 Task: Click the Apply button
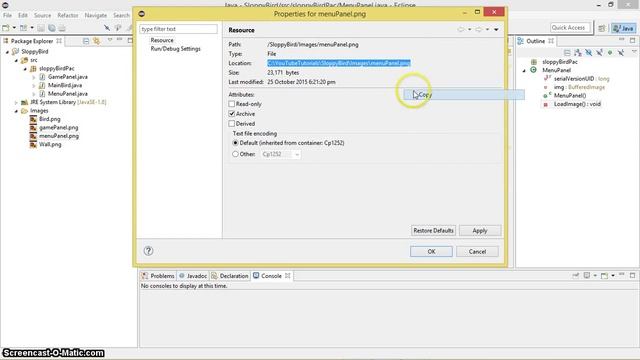point(480,231)
